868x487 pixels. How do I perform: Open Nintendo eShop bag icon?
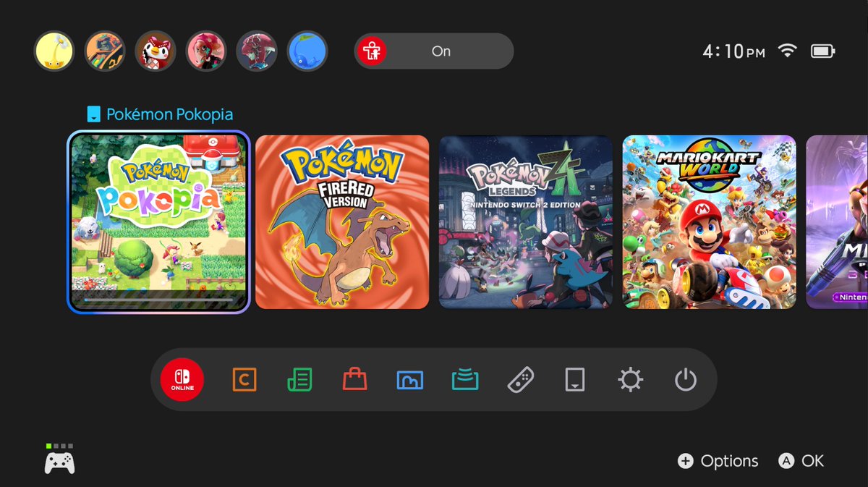[354, 379]
